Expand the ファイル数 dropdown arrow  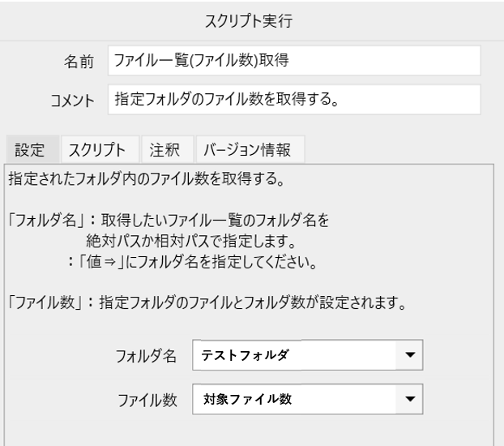[409, 399]
